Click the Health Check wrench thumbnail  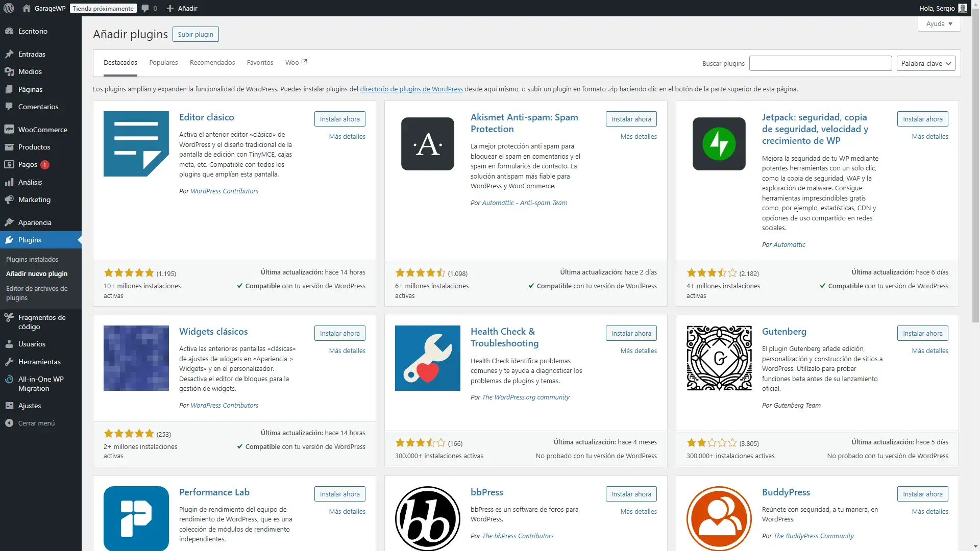pos(428,358)
